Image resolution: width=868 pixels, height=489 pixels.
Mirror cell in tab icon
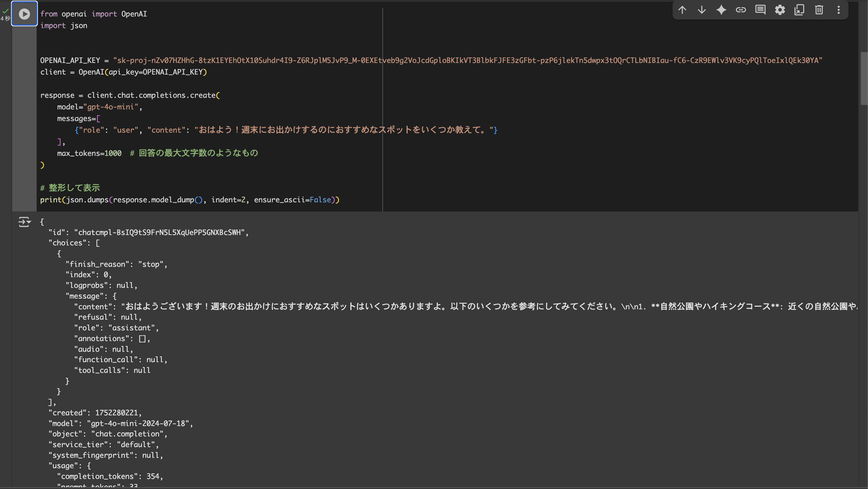(799, 10)
